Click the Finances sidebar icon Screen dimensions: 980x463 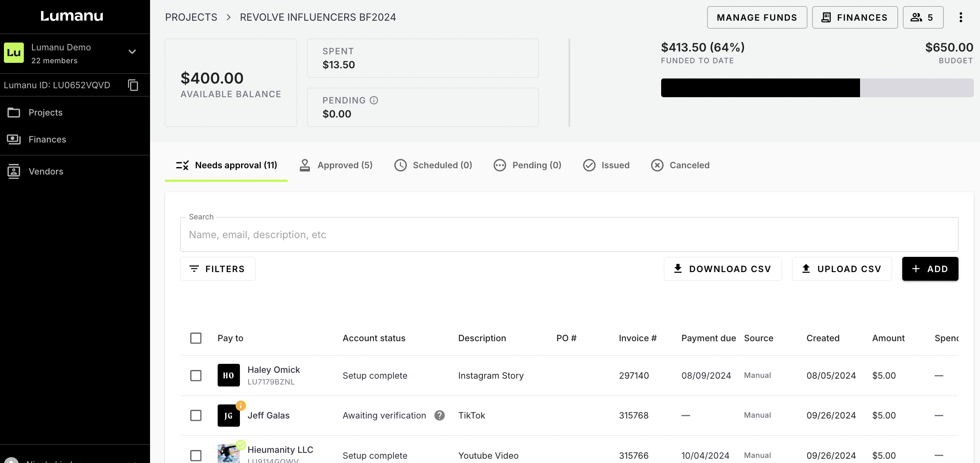click(x=14, y=139)
